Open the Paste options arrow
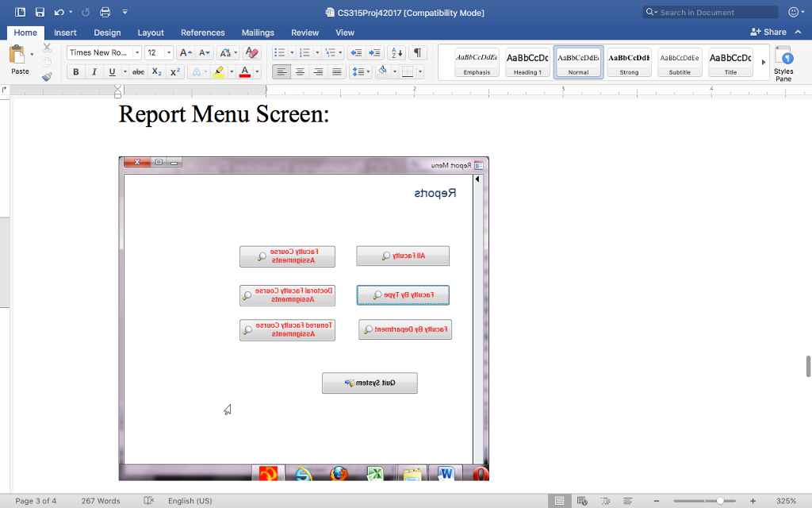812x508 pixels. (x=32, y=55)
